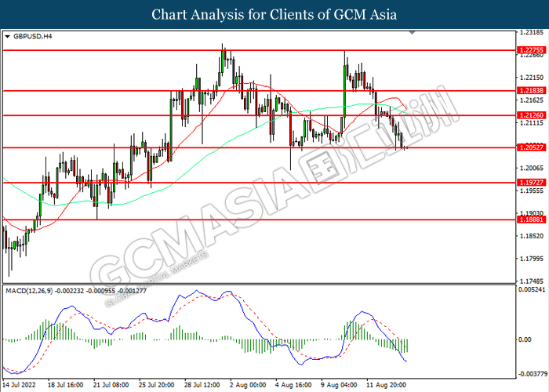This screenshot has height=392, width=549.
Task: Select the 1.21838 price level label
Action: point(532,91)
